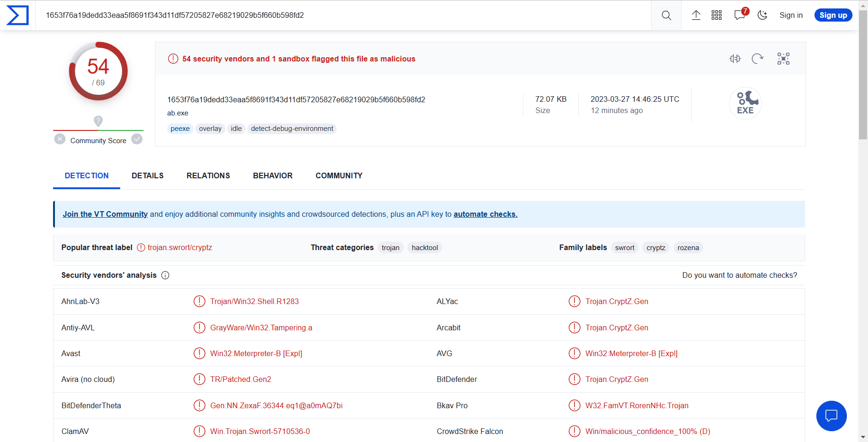Click the trojan threat category chip
Image resolution: width=868 pixels, height=442 pixels.
pyautogui.click(x=391, y=248)
